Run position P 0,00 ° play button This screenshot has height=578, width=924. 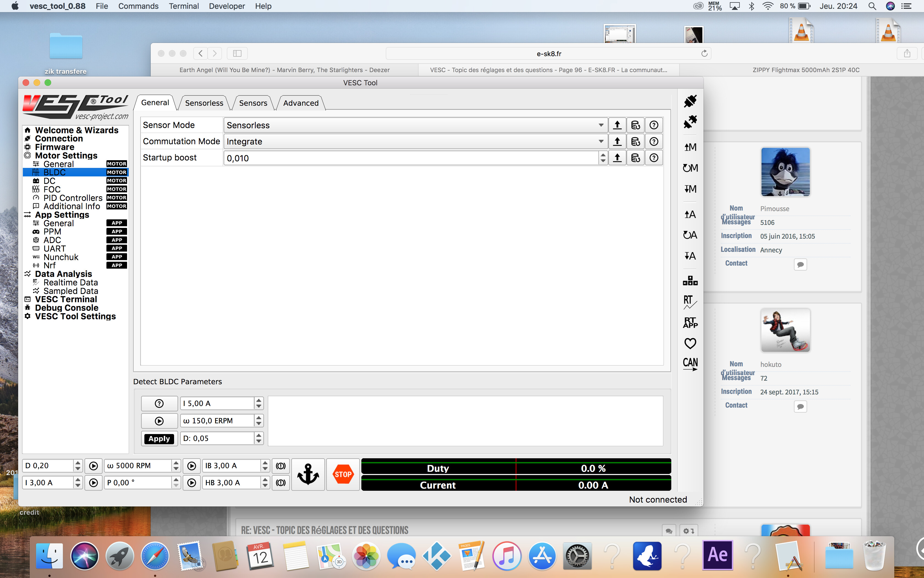[x=192, y=483]
